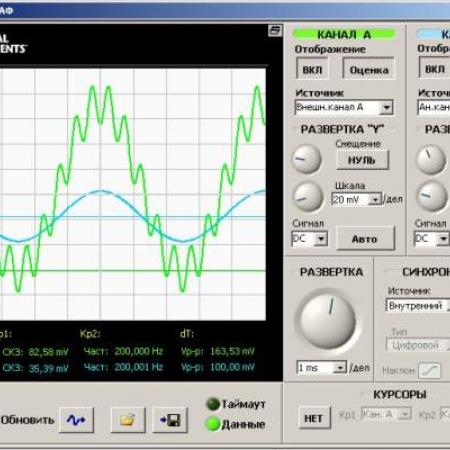Adjust the Канал А Смещение offset knob
The width and height of the screenshot is (450, 450).
307,159
